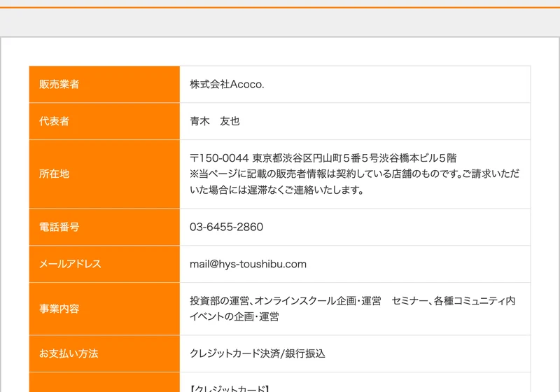The image size is (560, 392).
Task: Click the 電話番号 label cell
Action: pyautogui.click(x=104, y=227)
